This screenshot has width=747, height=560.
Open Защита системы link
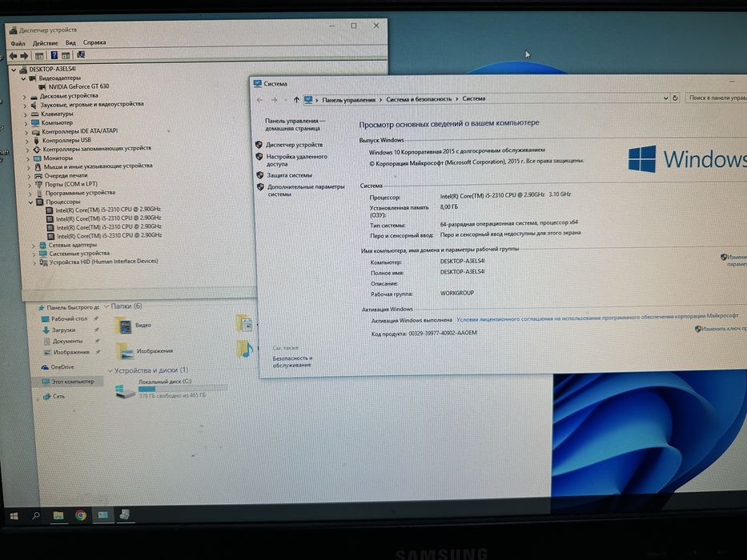point(289,175)
